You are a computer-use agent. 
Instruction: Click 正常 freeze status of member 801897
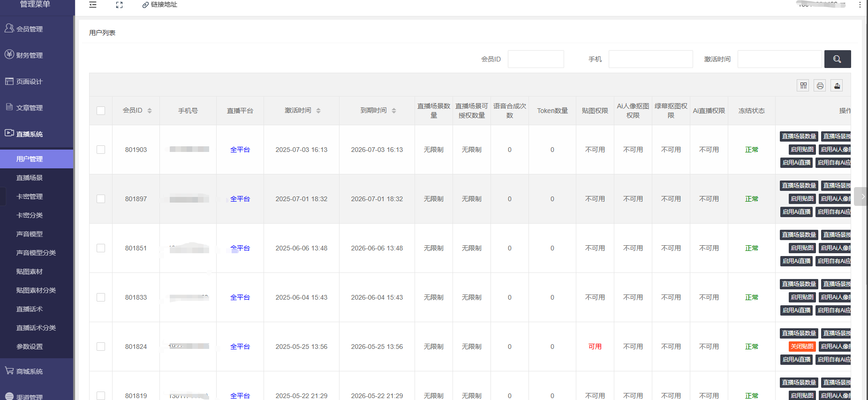752,199
